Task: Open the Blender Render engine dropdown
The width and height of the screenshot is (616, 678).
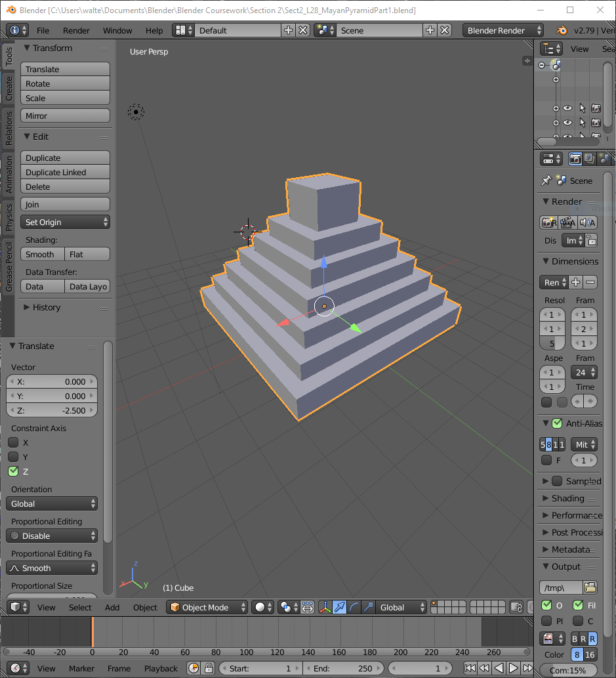Action: (503, 30)
